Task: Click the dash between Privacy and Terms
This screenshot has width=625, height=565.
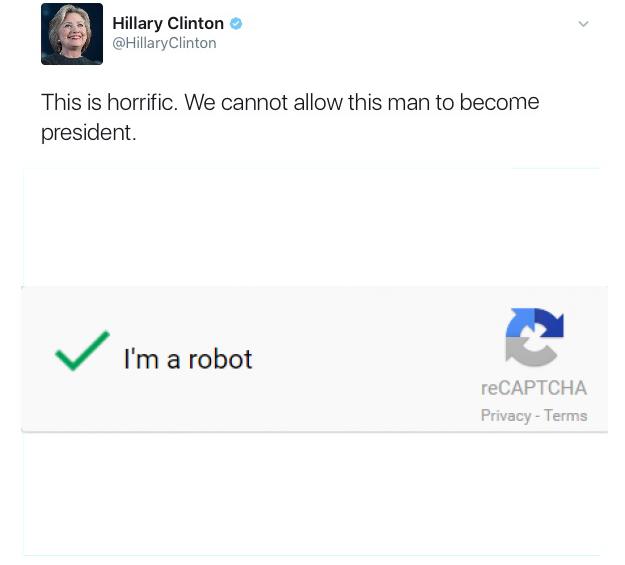Action: pos(538,416)
